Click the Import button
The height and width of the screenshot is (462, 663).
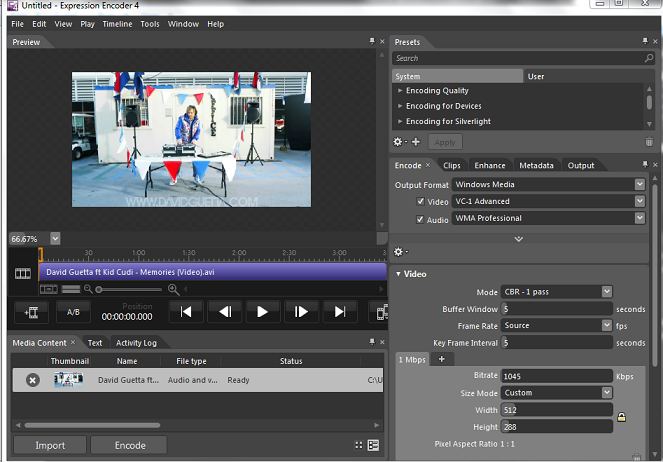point(50,446)
